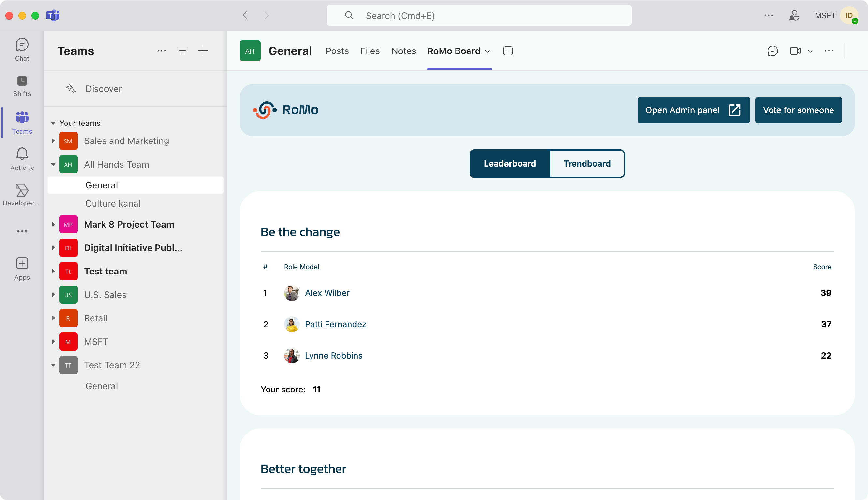Switch to the Posts tab
The image size is (868, 500).
337,51
